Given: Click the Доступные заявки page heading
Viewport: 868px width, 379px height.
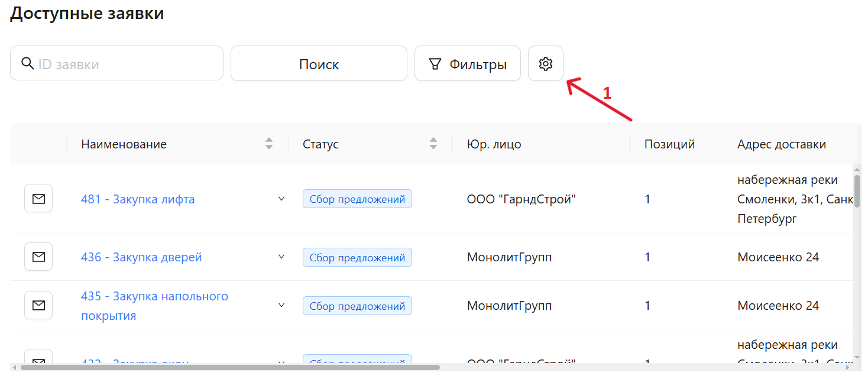Looking at the screenshot, I should (87, 13).
